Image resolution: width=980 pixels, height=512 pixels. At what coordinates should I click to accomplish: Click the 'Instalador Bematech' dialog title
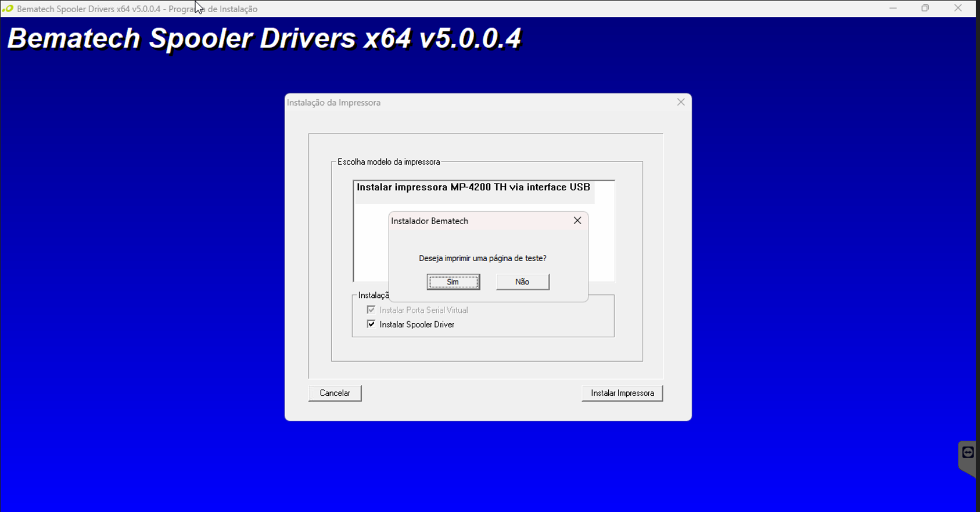click(429, 221)
